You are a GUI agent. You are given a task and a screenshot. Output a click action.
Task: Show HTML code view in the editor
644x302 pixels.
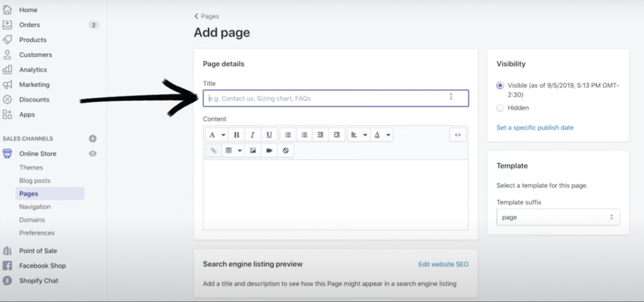pyautogui.click(x=457, y=135)
